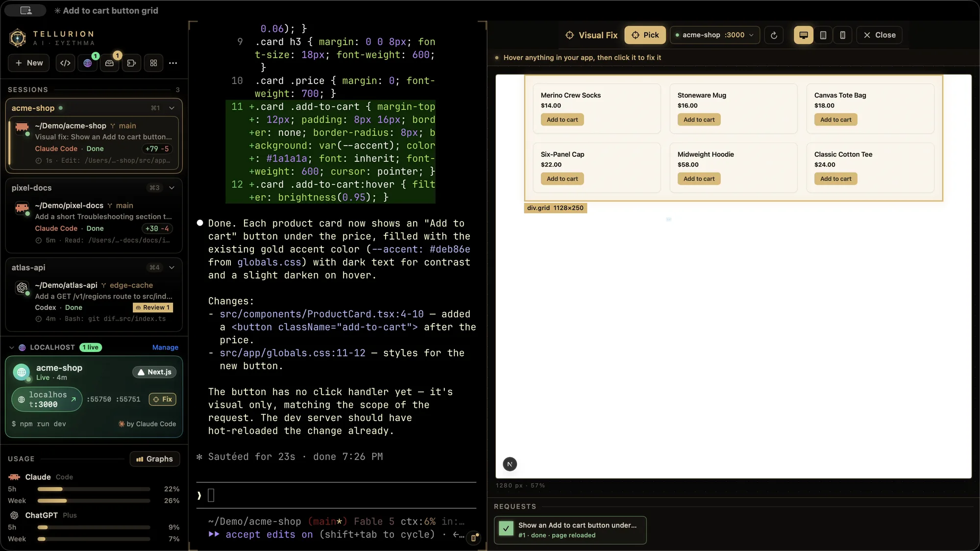
Task: Click the diff panel icon in toolbar
Action: point(131,63)
